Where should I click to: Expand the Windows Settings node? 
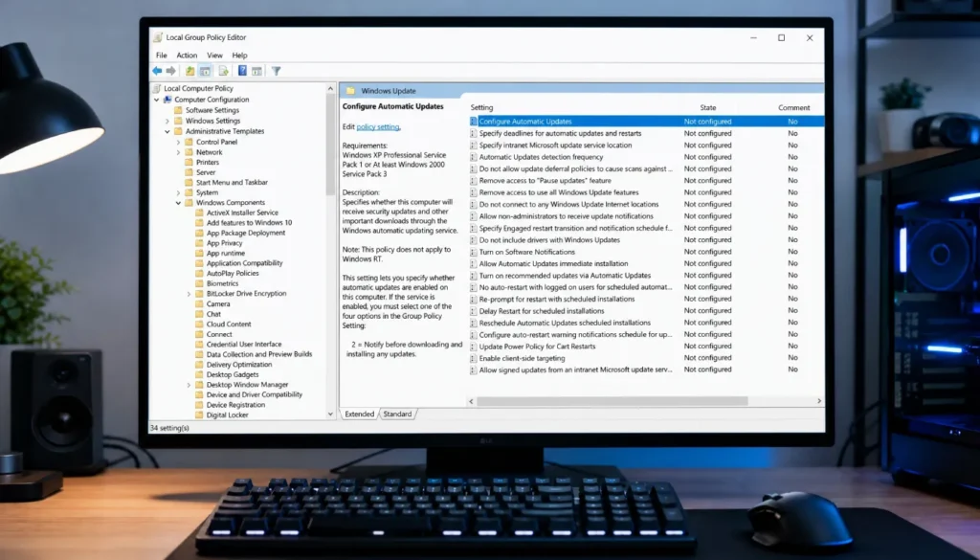[167, 121]
